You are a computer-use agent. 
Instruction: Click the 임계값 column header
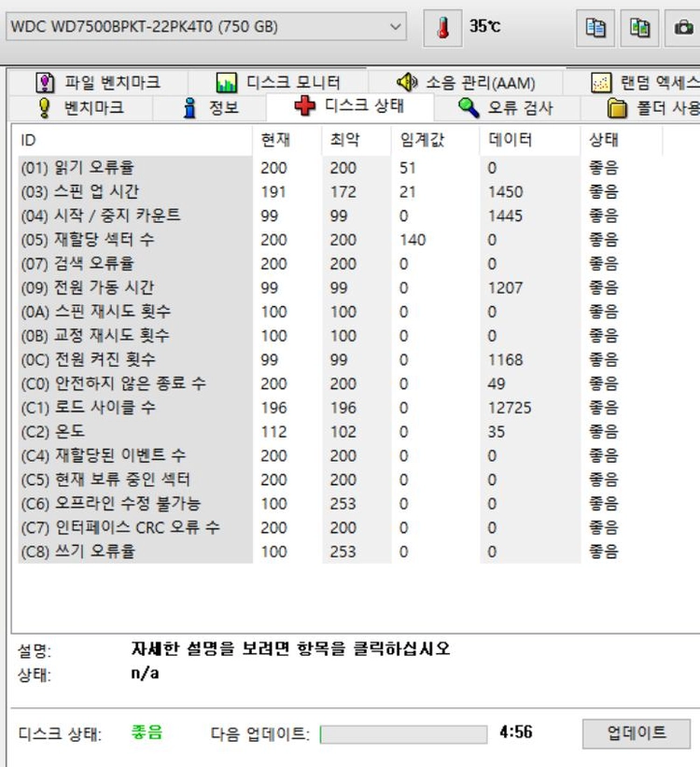[435, 140]
